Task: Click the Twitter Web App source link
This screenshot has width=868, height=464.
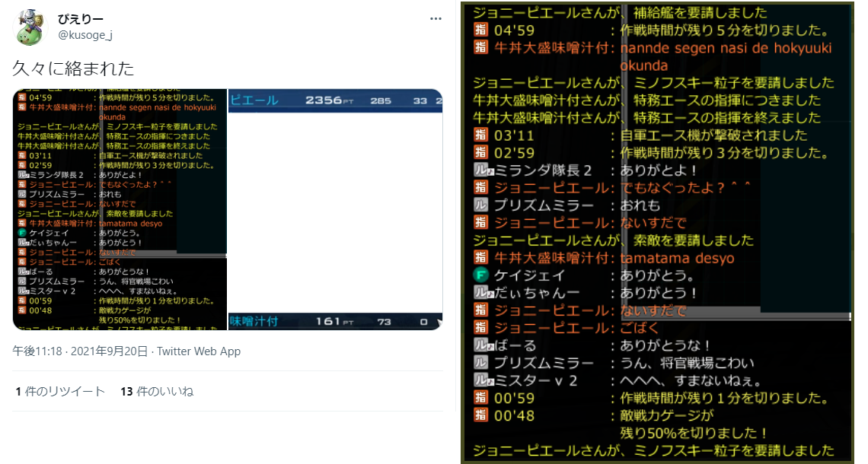Action: pyautogui.click(x=198, y=351)
